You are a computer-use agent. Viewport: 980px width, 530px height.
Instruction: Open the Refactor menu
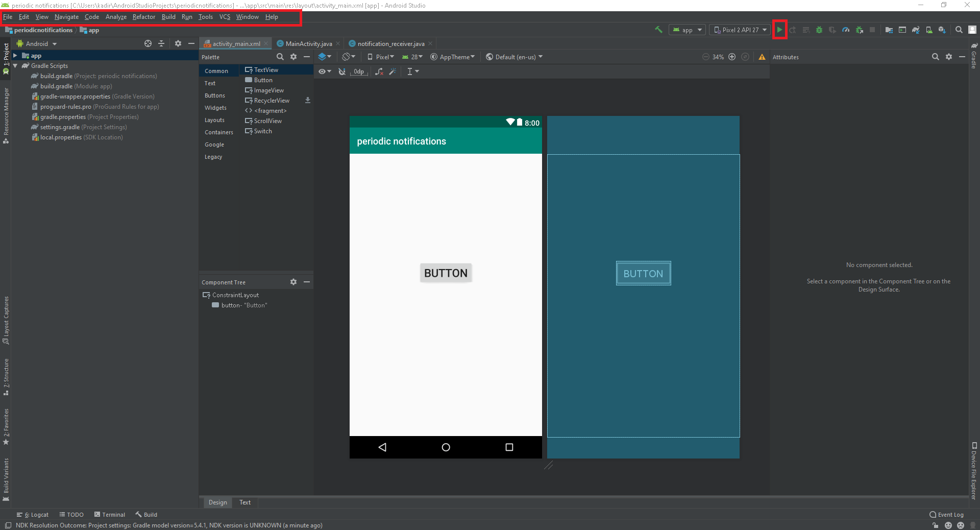tap(144, 17)
